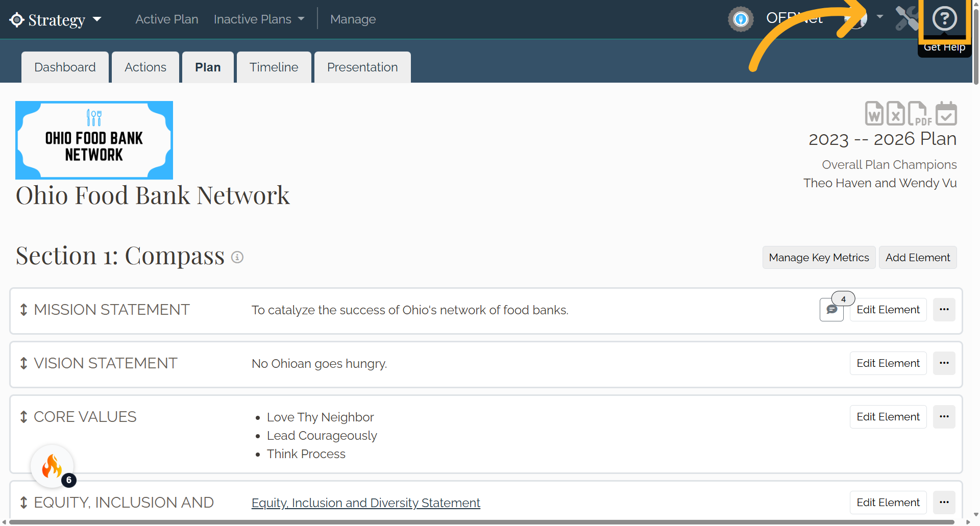Click the vertical page scrollbar
The height and width of the screenshot is (526, 980).
(976, 46)
